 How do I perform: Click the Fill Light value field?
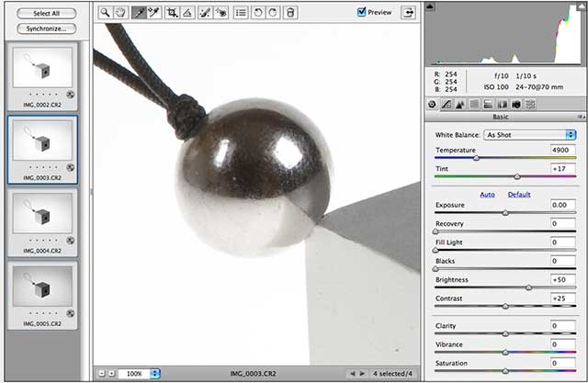pos(563,242)
